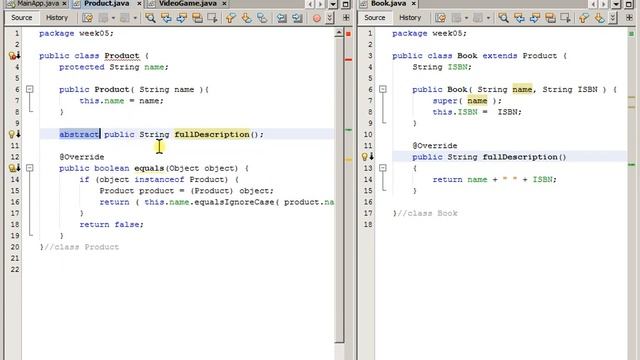This screenshot has width=640, height=360.
Task: Select Source view in Product.java editor
Action: 22,18
